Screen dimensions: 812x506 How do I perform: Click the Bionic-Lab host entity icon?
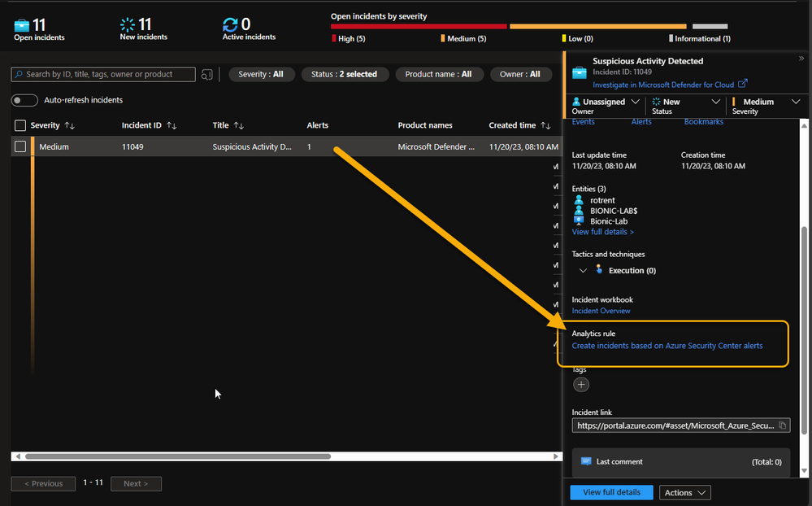click(x=579, y=220)
